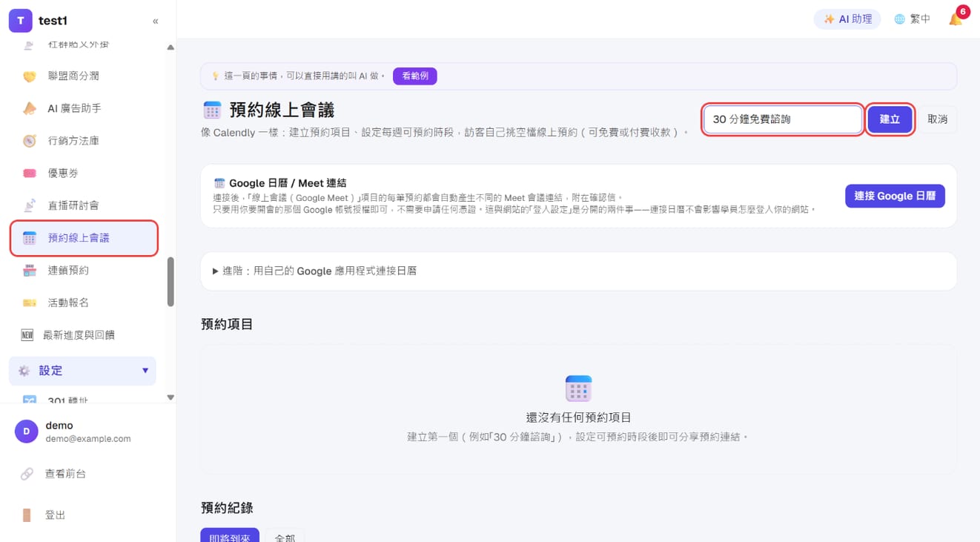Click the 登出 door icon
The height and width of the screenshot is (542, 980).
(x=27, y=515)
